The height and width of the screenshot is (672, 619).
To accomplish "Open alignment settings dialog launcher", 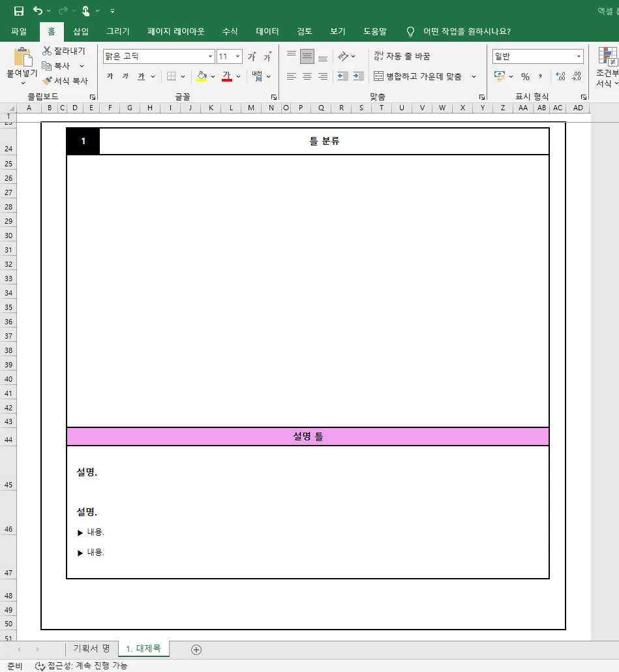I will (482, 97).
